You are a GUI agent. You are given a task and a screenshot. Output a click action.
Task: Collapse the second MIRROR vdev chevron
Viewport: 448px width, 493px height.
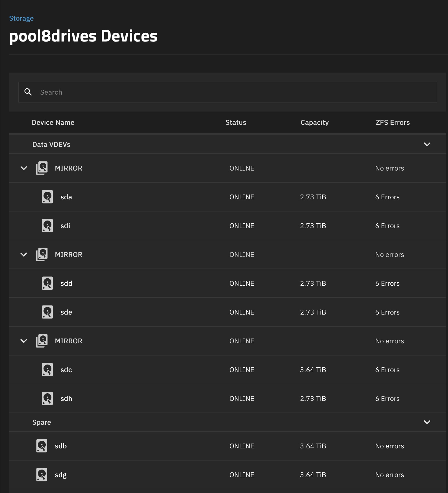(x=24, y=254)
